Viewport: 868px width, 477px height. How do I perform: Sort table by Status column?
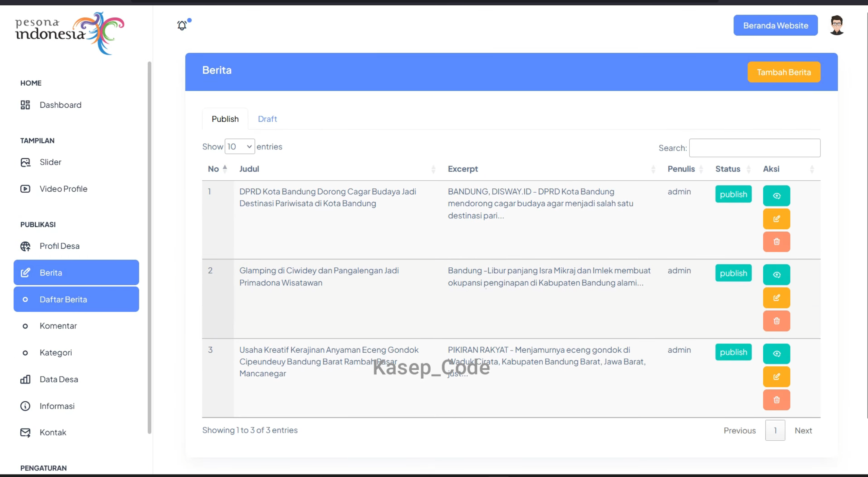(733, 169)
